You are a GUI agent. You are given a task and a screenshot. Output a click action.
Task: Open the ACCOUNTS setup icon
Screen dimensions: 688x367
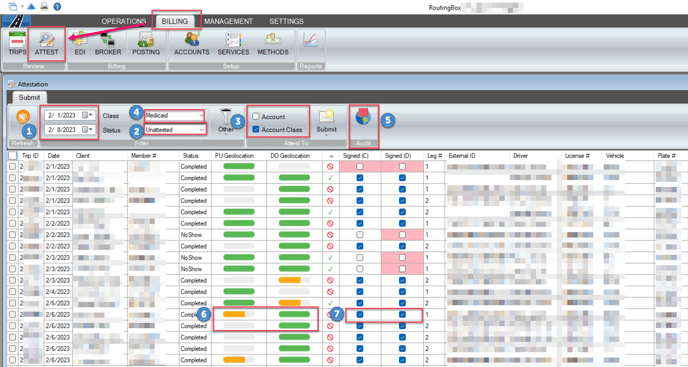192,43
